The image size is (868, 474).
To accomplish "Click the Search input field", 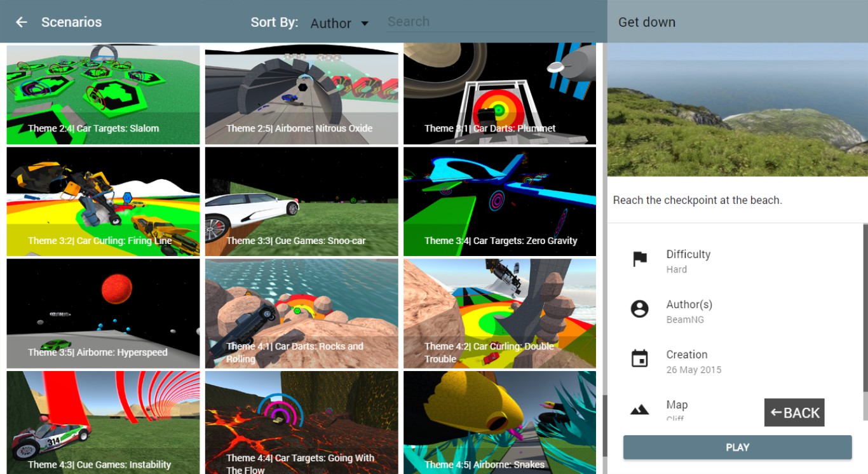I will [491, 22].
